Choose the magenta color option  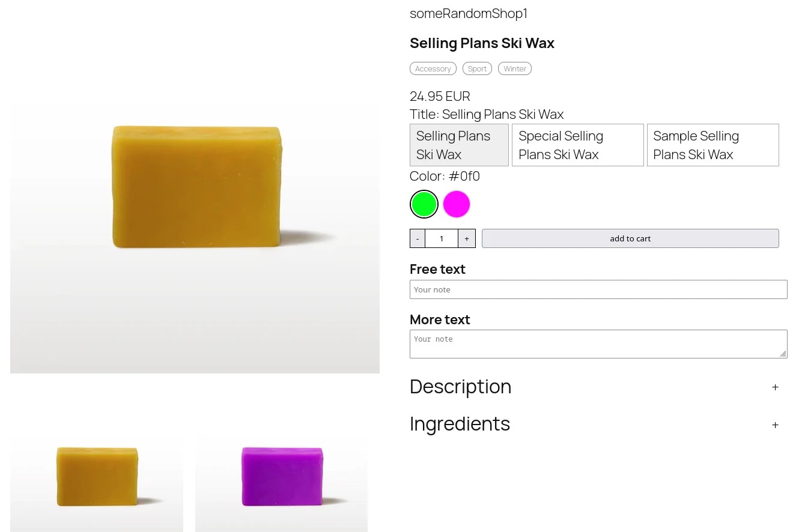(456, 204)
